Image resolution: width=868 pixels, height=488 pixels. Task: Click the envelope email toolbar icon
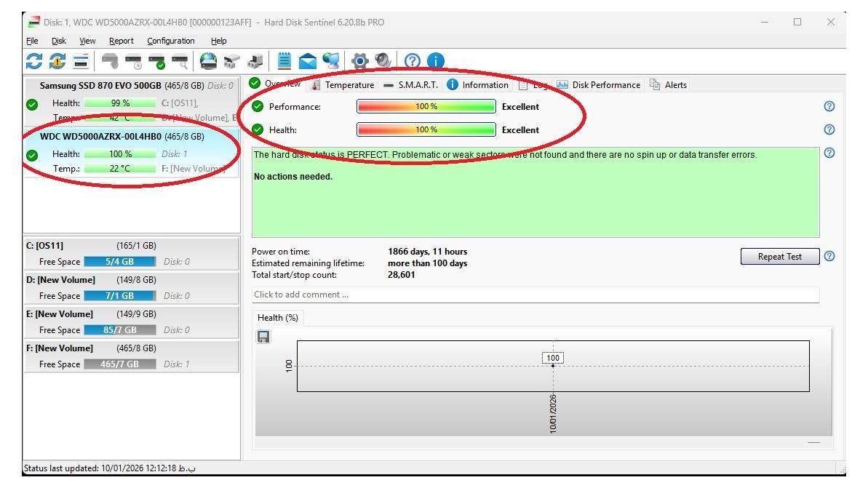point(308,61)
